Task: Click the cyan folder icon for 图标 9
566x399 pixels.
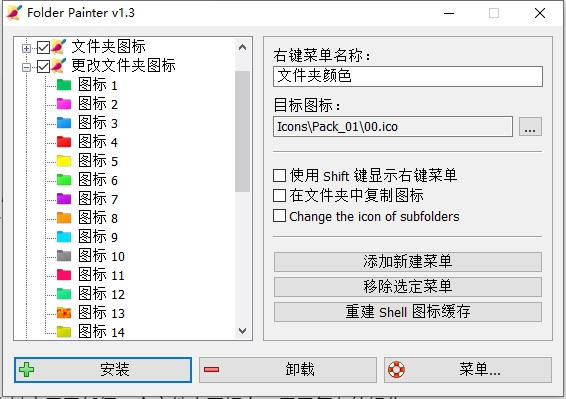Action: [64, 237]
